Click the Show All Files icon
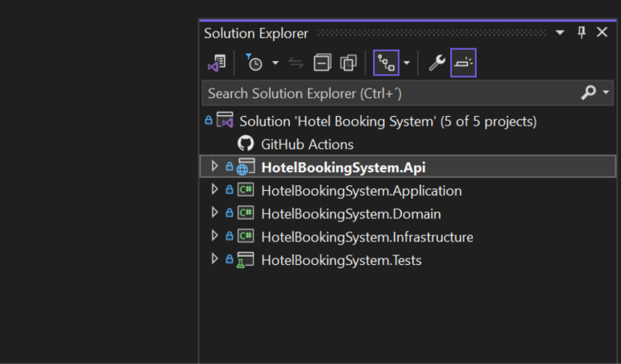The width and height of the screenshot is (621, 364). pos(348,63)
